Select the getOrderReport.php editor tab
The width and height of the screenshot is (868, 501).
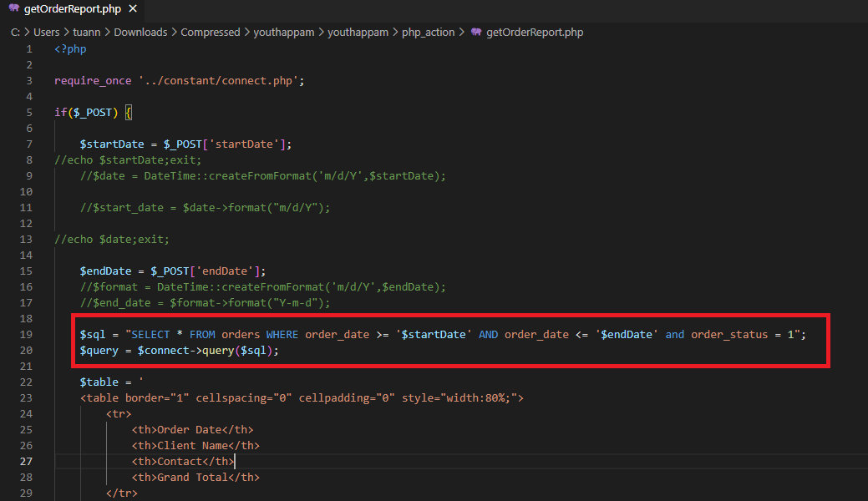[x=73, y=9]
